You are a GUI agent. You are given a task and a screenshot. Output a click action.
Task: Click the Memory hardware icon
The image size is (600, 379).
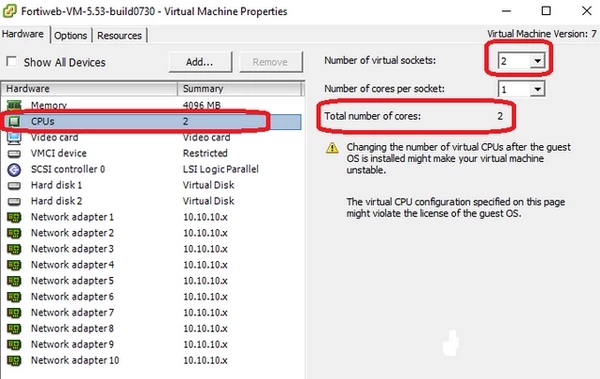[x=14, y=105]
